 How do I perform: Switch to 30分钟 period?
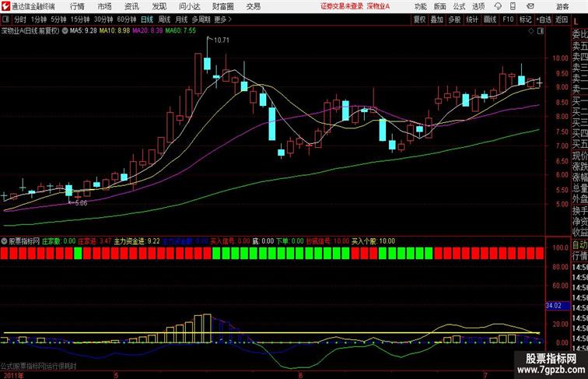tap(103, 19)
